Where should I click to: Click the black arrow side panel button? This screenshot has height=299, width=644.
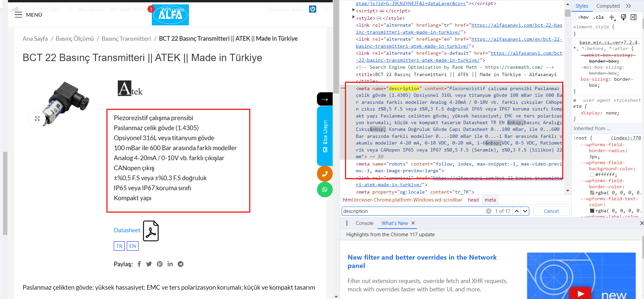tap(325, 99)
